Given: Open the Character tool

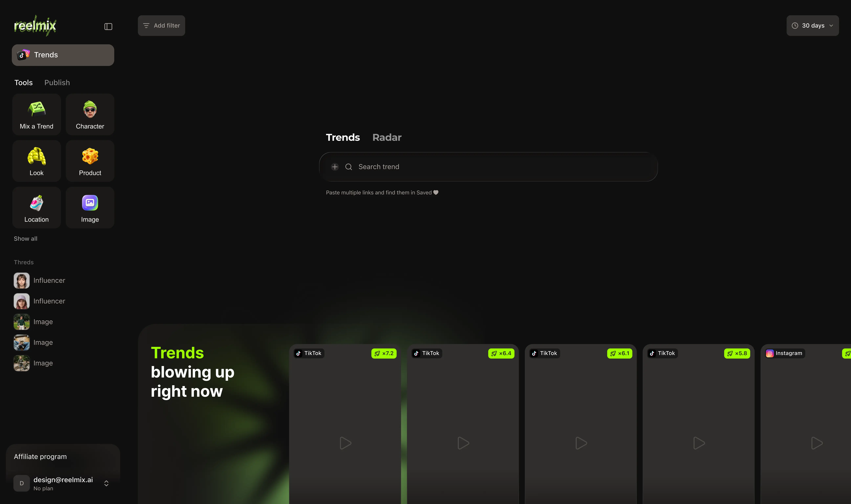Looking at the screenshot, I should pyautogui.click(x=90, y=115).
